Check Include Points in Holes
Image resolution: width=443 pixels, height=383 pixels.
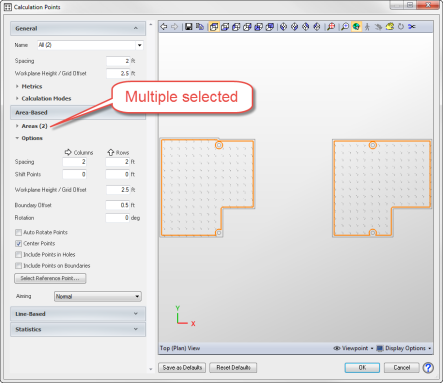[19, 255]
